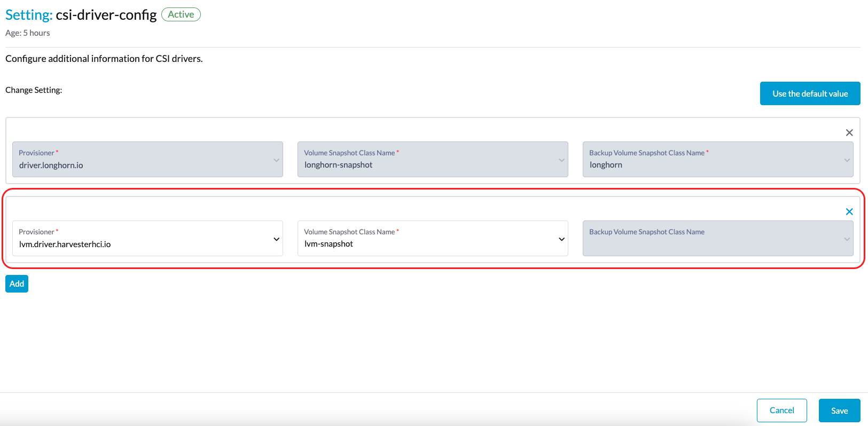868x426 pixels.
Task: Remove the lvm.driver.harvesterhci.io configuration row
Action: coord(849,212)
